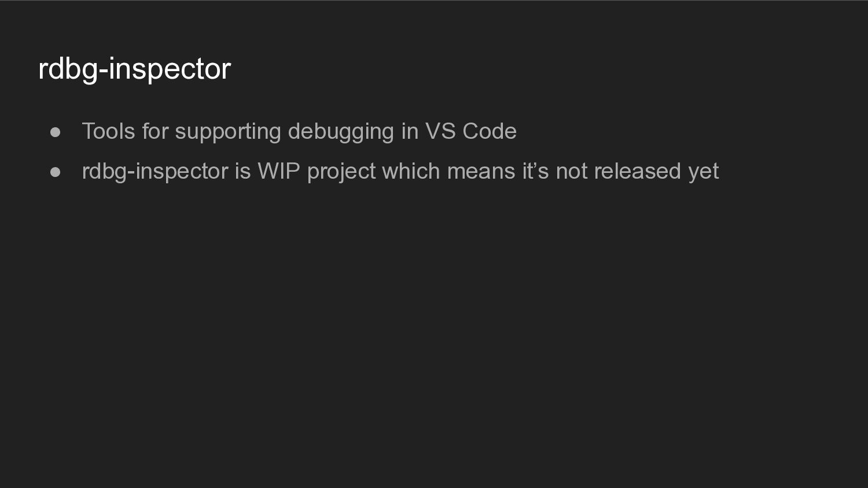The height and width of the screenshot is (488, 868).
Task: Click the word "Tools" in first bullet
Action: click(x=109, y=131)
